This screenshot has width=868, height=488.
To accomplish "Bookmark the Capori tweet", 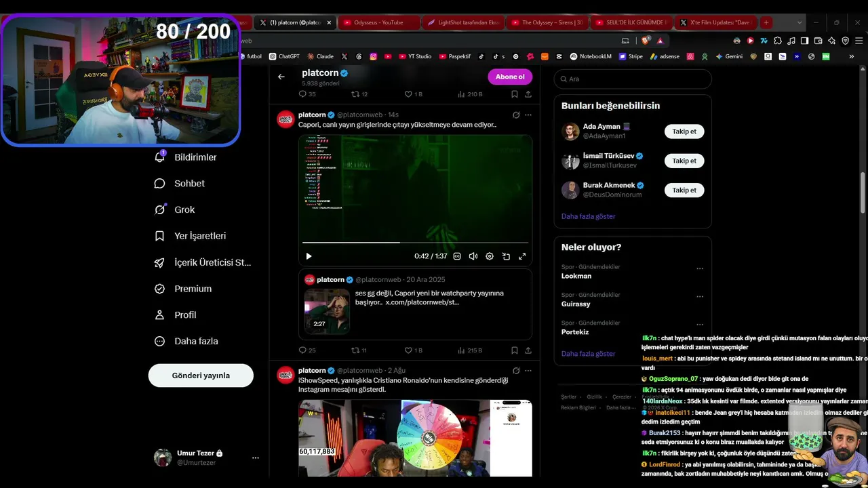I will click(515, 350).
